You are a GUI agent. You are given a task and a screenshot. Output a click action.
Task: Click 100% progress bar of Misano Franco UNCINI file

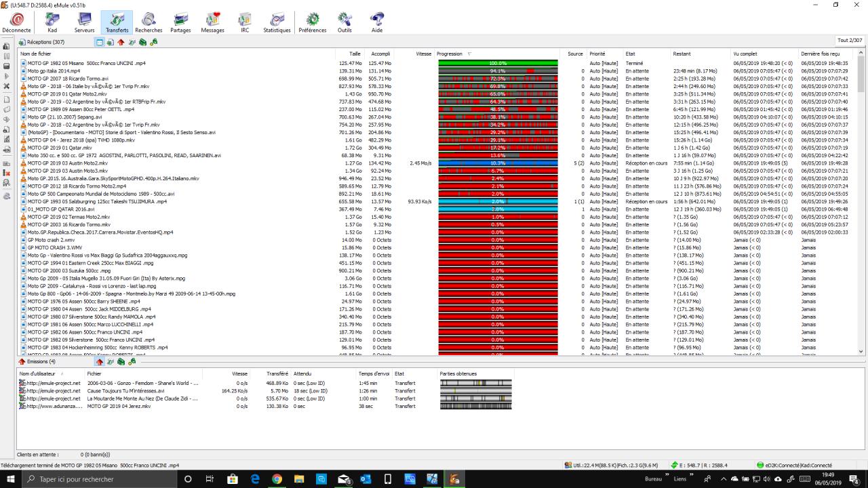(498, 63)
